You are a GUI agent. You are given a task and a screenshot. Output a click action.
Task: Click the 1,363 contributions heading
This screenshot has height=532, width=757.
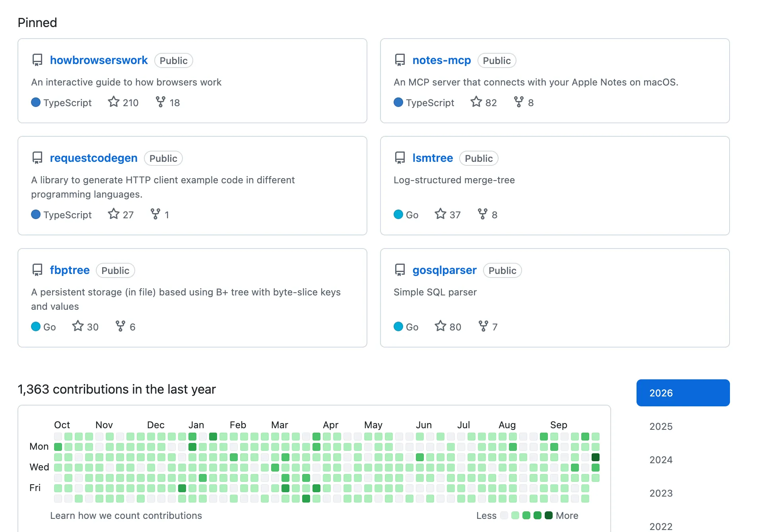(117, 389)
